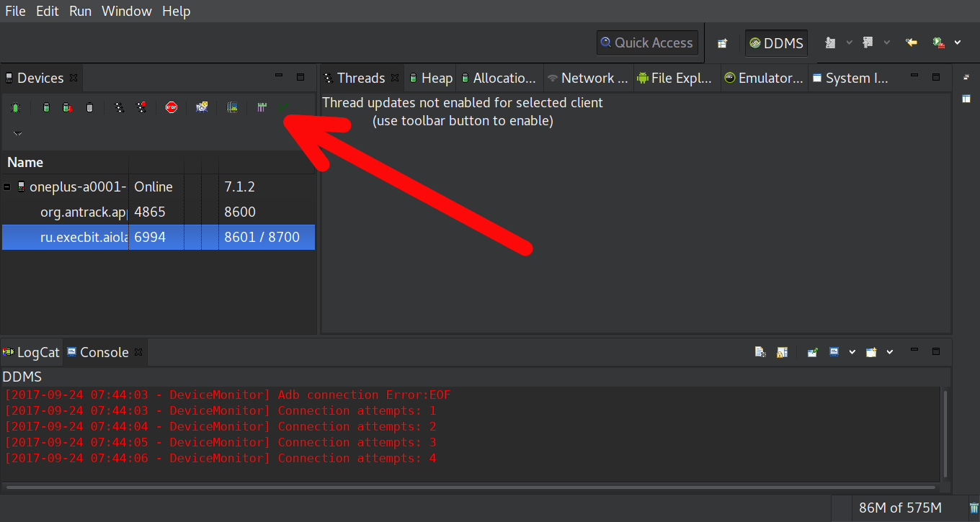Image resolution: width=980 pixels, height=522 pixels.
Task: Click the Quick Access search field
Action: pos(647,43)
